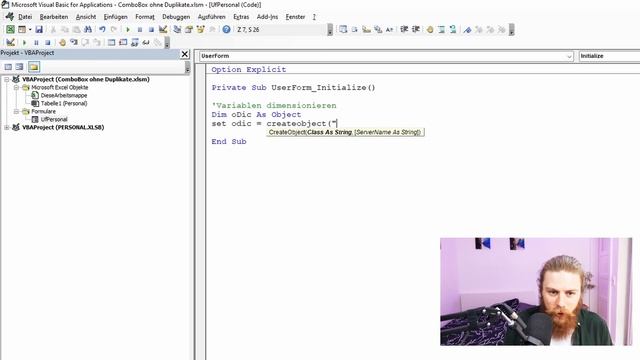Select UfPersonal form in project tree

pos(54,119)
